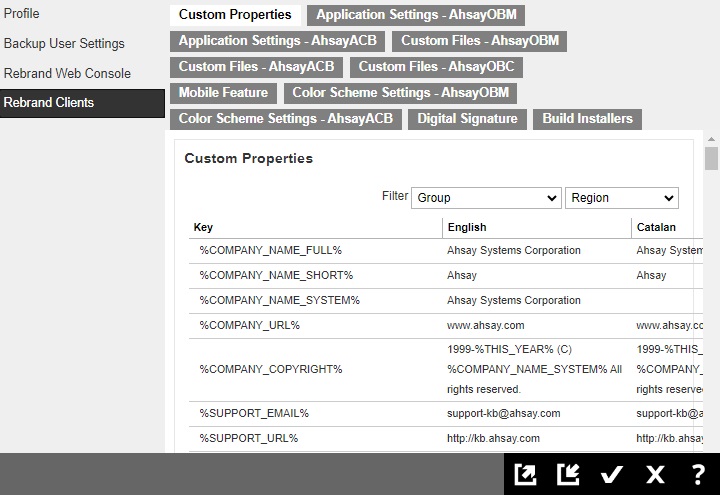Open help via the question mark icon

pyautogui.click(x=698, y=475)
